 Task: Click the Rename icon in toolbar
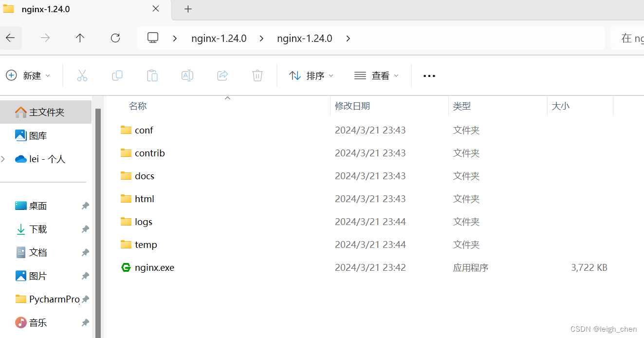[x=187, y=75]
